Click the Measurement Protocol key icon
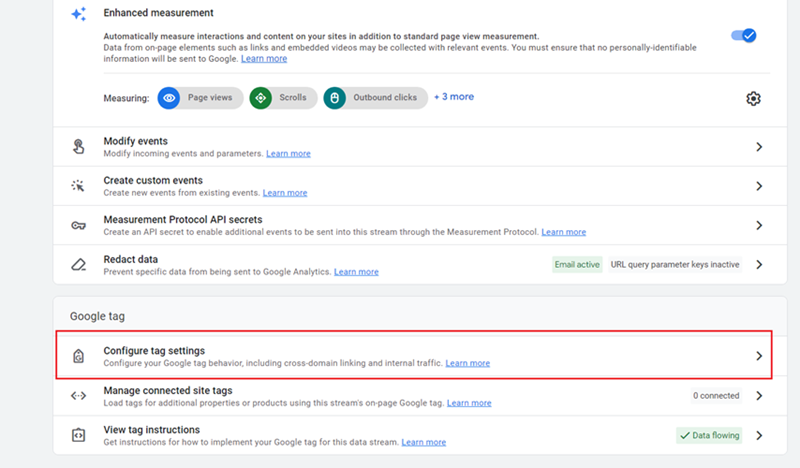Image resolution: width=800 pixels, height=468 pixels. 78,225
